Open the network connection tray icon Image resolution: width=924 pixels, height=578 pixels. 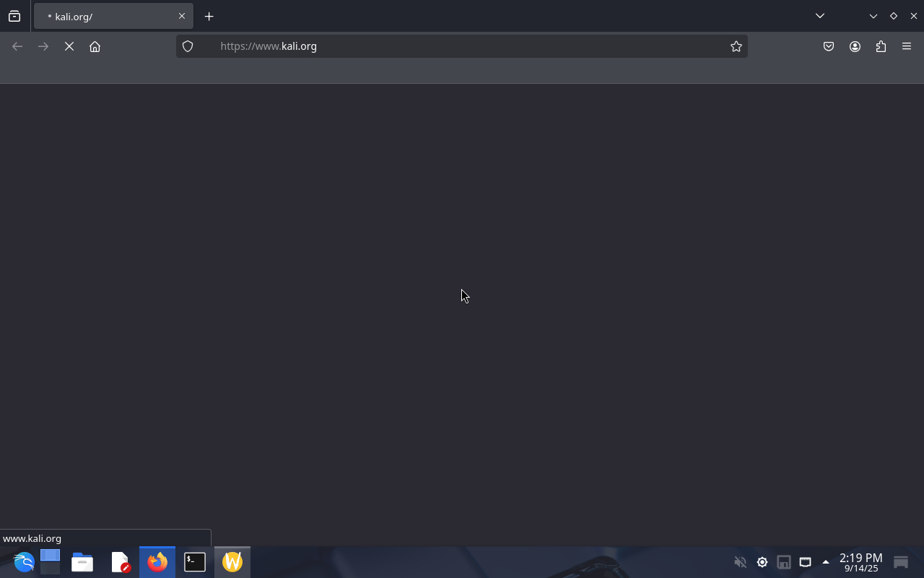pos(806,561)
